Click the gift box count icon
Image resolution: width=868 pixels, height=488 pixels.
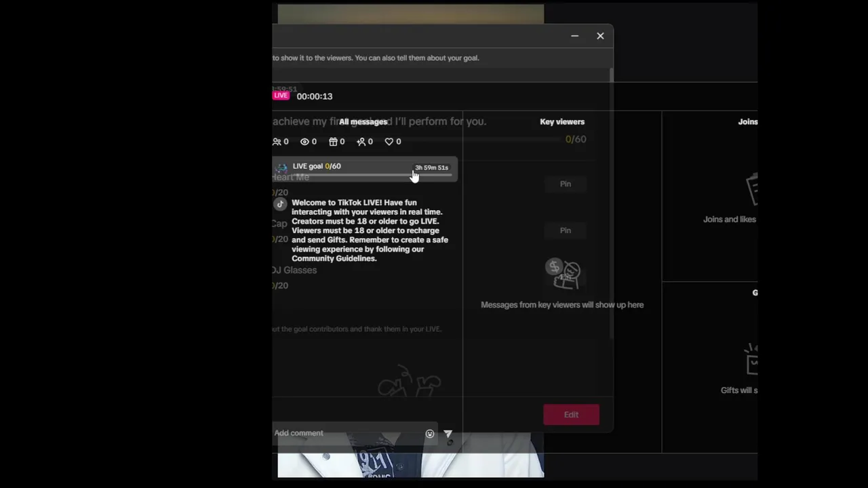coord(333,142)
